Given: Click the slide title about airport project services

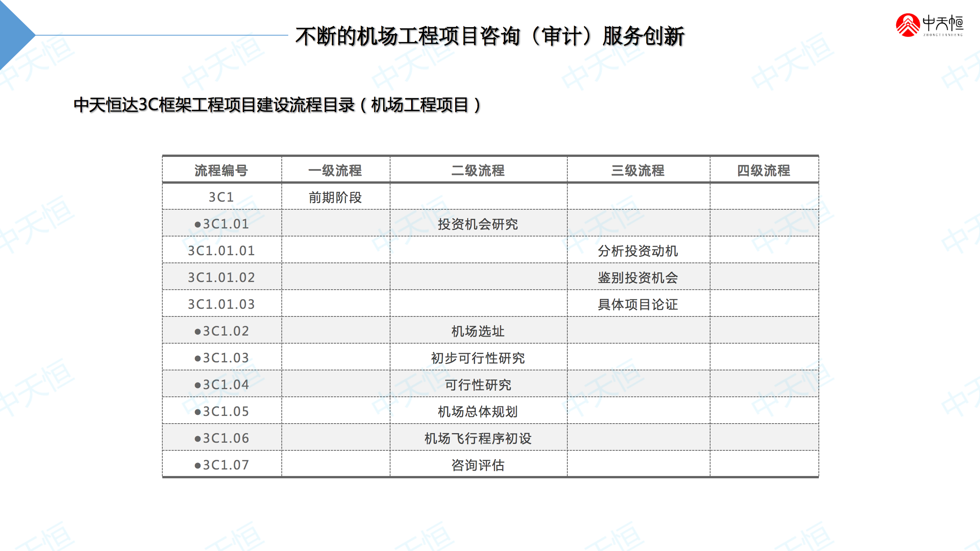Looking at the screenshot, I should (x=490, y=36).
